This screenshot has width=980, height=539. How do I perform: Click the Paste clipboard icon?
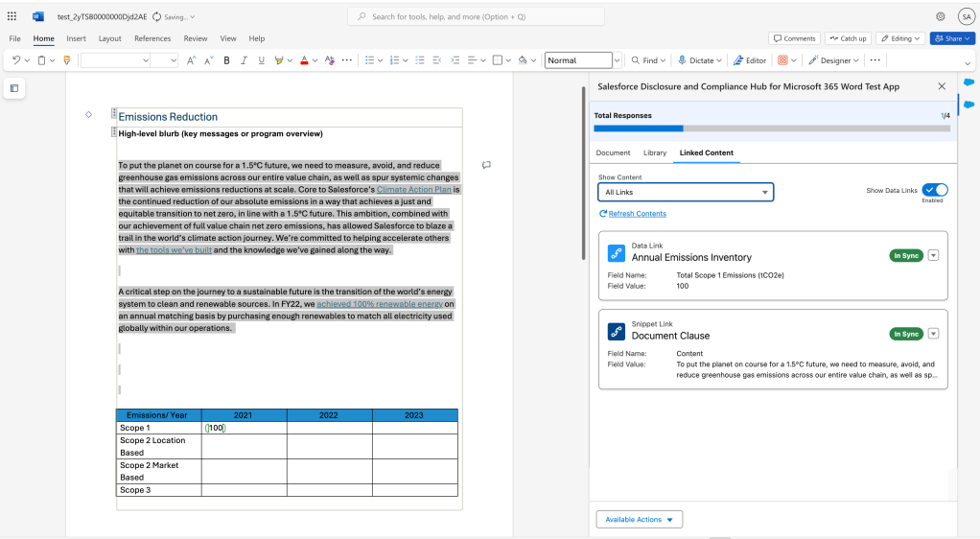pyautogui.click(x=42, y=60)
